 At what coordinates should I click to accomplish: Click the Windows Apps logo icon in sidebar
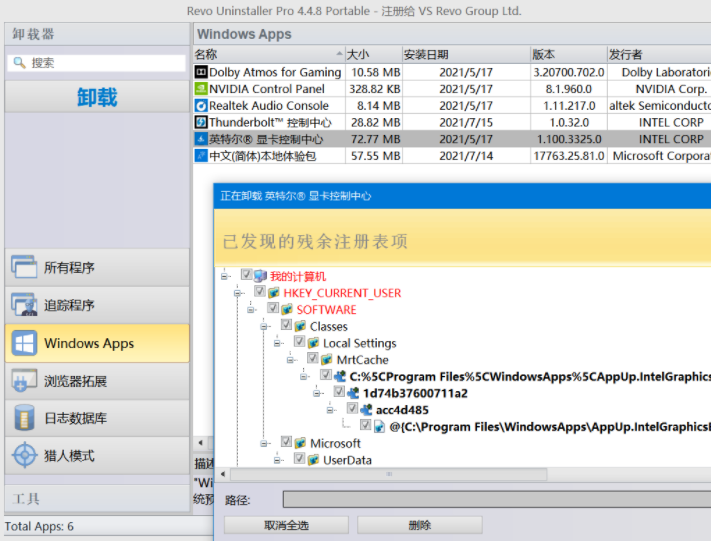point(24,343)
